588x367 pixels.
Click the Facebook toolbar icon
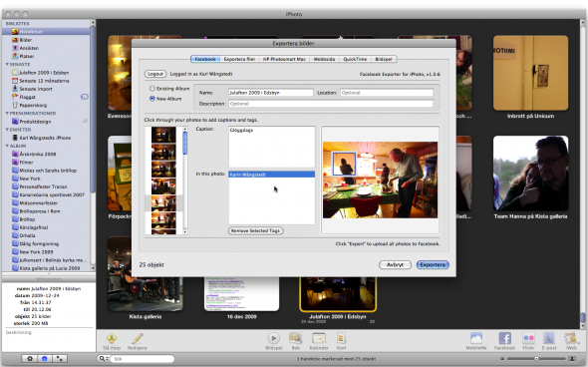click(504, 338)
